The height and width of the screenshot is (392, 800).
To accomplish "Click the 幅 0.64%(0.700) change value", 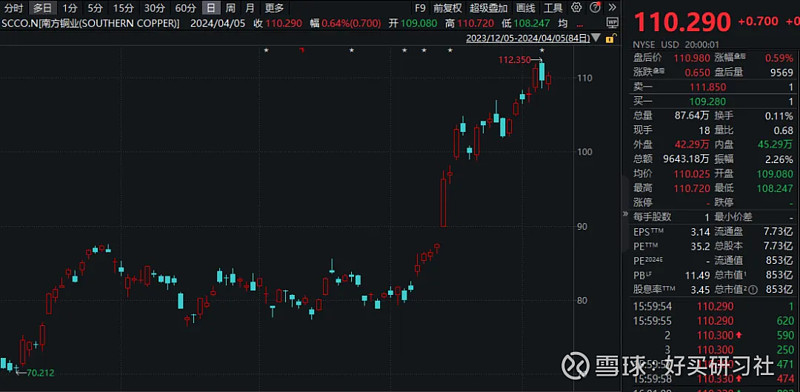I will point(351,23).
